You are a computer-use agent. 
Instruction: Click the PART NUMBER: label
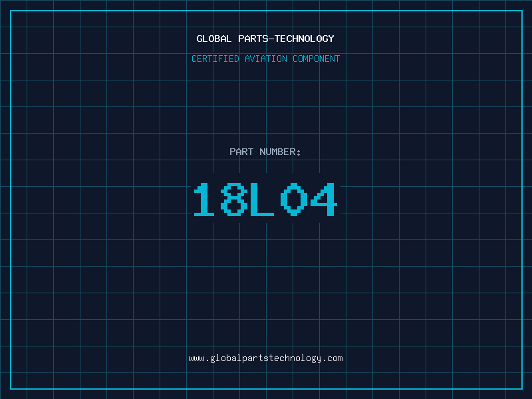pyautogui.click(x=265, y=152)
